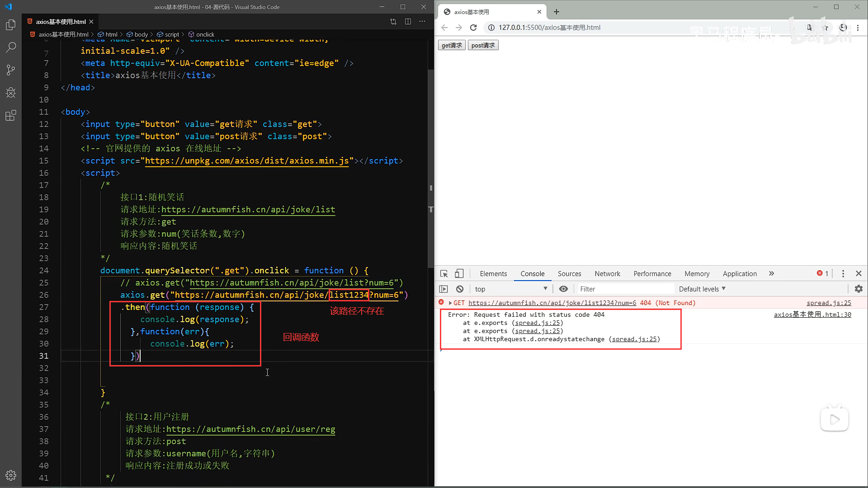Open the Source Control view
The image size is (868, 488).
(x=11, y=70)
